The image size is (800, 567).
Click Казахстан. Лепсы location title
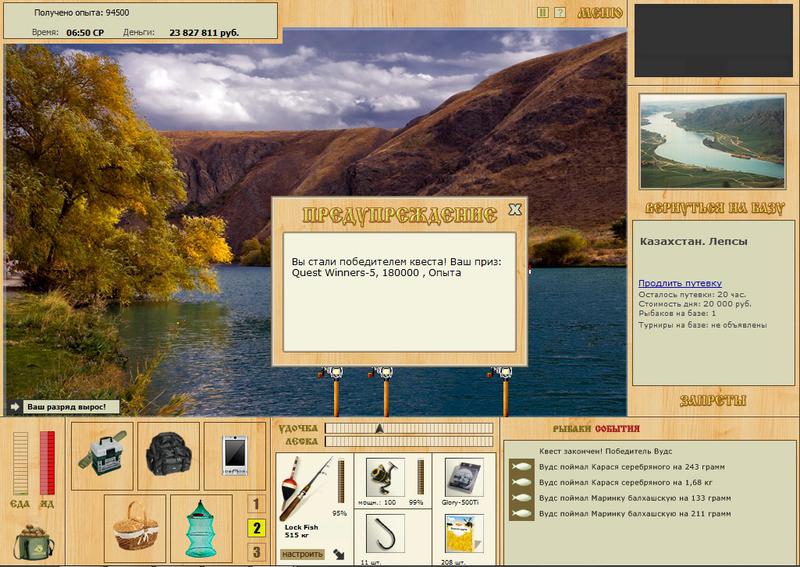[x=693, y=242]
